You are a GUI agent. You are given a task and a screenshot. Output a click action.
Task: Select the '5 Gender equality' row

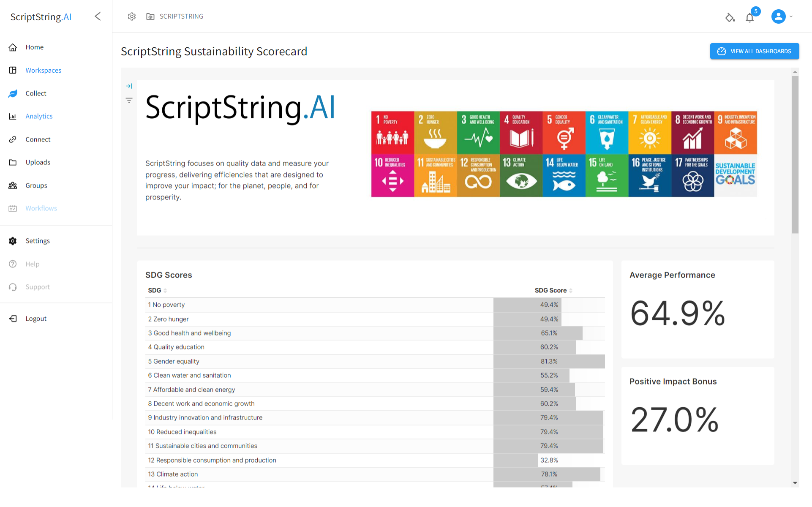tap(375, 362)
